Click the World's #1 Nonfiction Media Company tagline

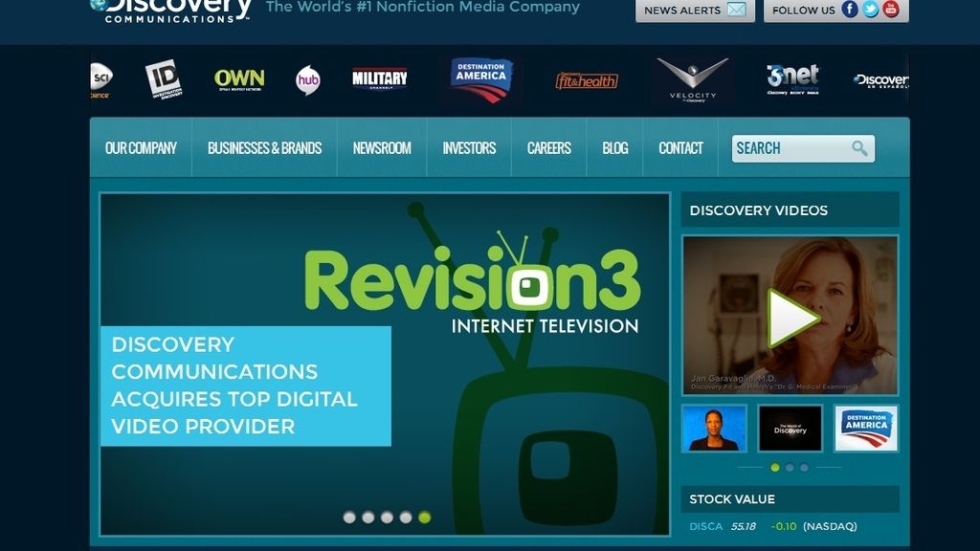pos(423,8)
